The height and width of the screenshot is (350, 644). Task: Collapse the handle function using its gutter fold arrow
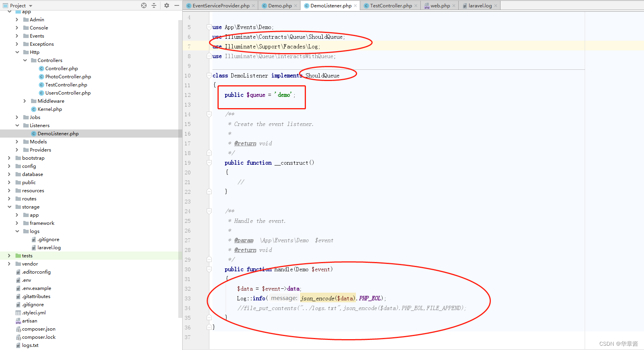point(209,269)
